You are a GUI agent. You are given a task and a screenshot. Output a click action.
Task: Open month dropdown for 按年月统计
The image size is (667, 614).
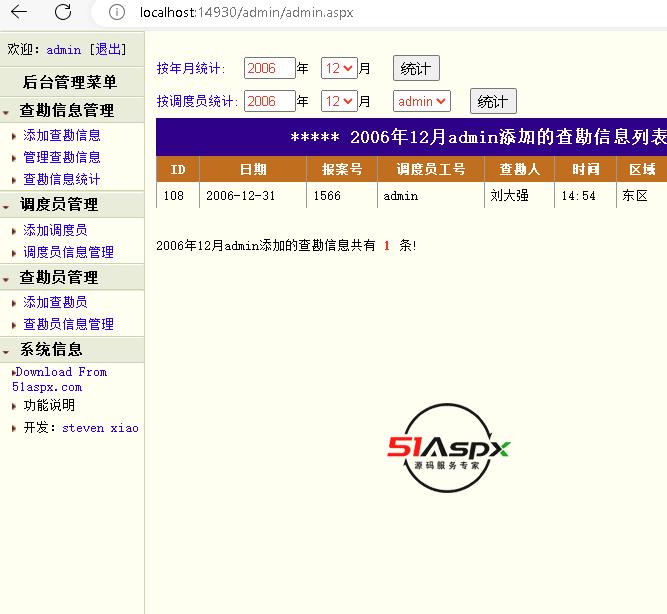[x=338, y=68]
